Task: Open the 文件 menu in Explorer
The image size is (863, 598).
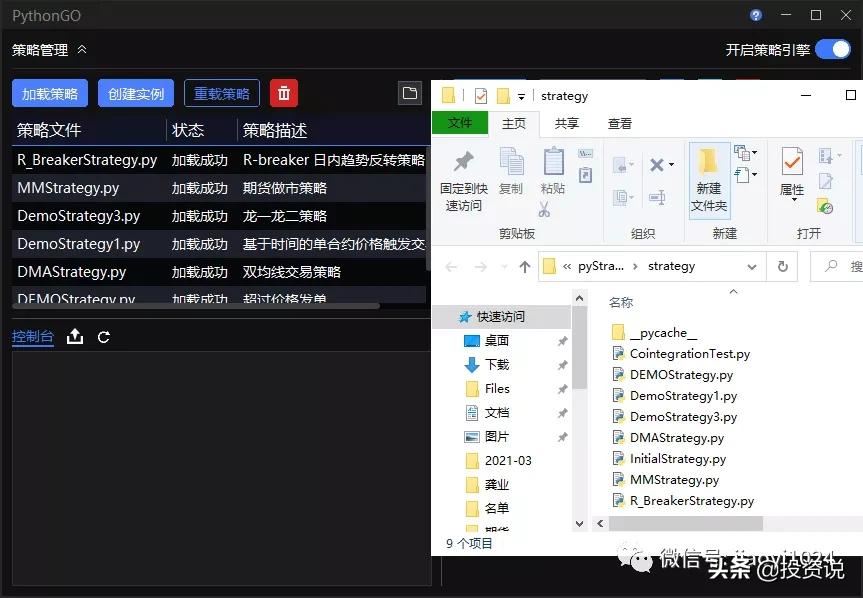Action: tap(459, 122)
